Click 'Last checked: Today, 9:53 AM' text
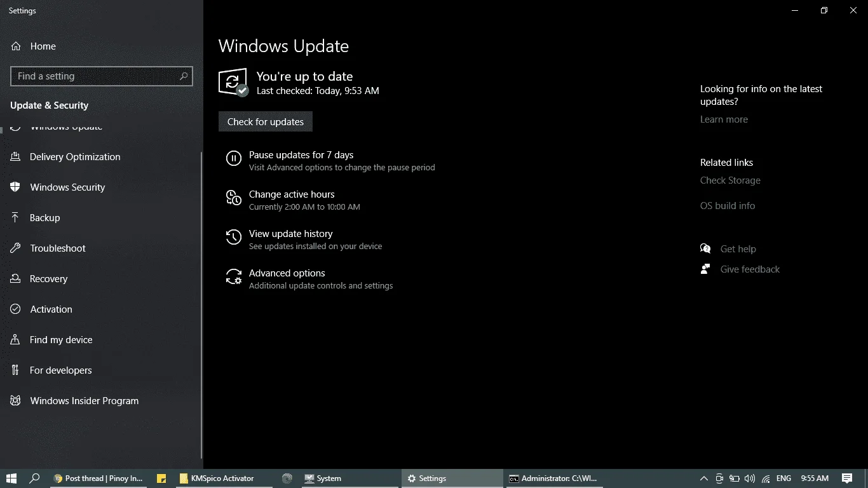Screen dimensions: 868x488 pos(318,91)
